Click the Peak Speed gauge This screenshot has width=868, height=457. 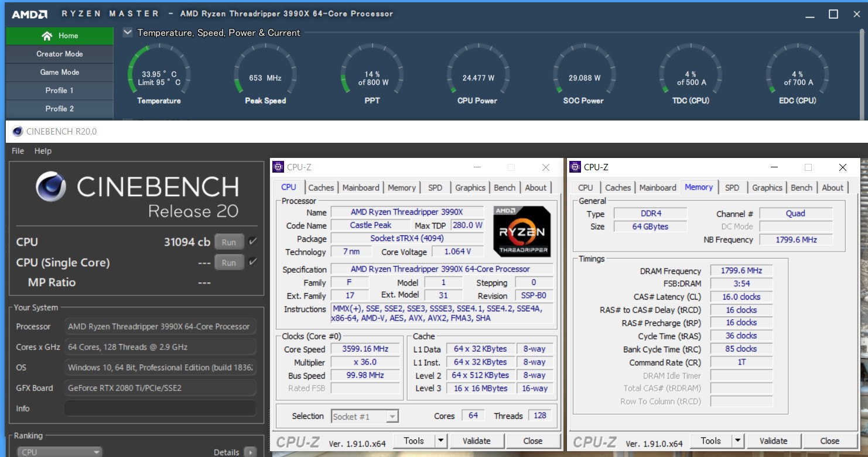pyautogui.click(x=265, y=75)
